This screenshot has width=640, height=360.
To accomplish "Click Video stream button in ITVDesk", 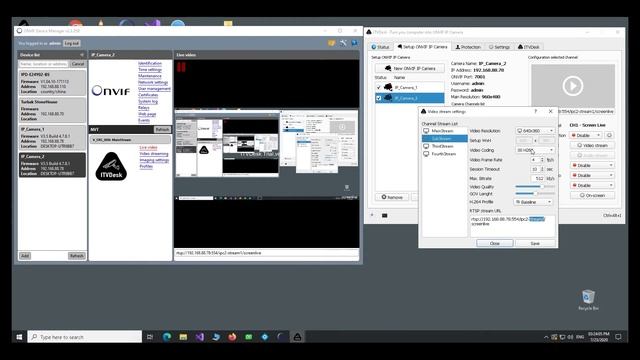I will 592,145.
